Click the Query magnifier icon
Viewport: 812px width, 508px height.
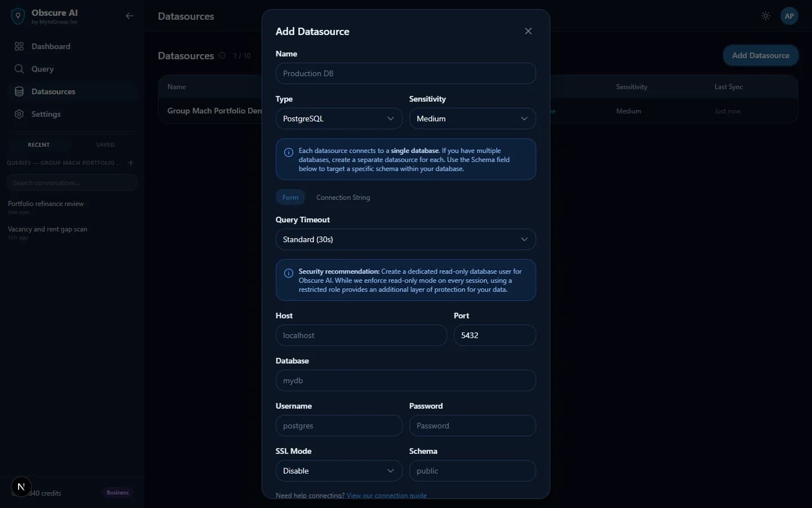[x=19, y=69]
